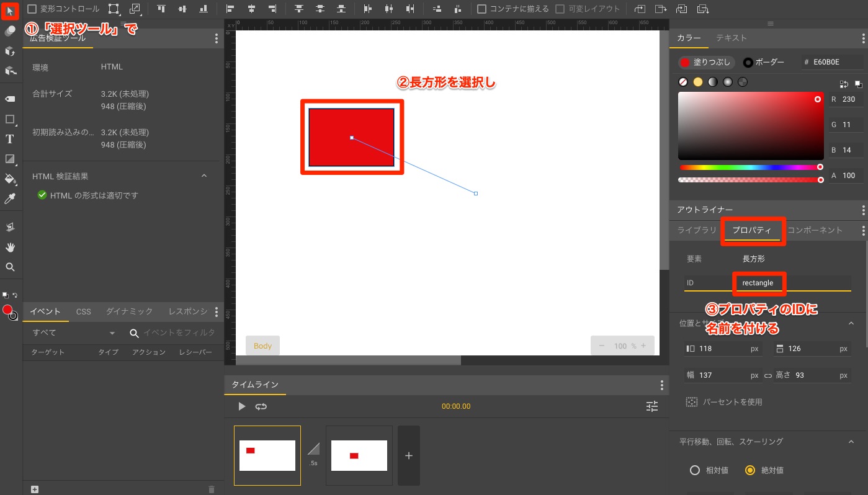Select the Selection arrow tool
Screen dimensions: 868x495
coord(10,11)
